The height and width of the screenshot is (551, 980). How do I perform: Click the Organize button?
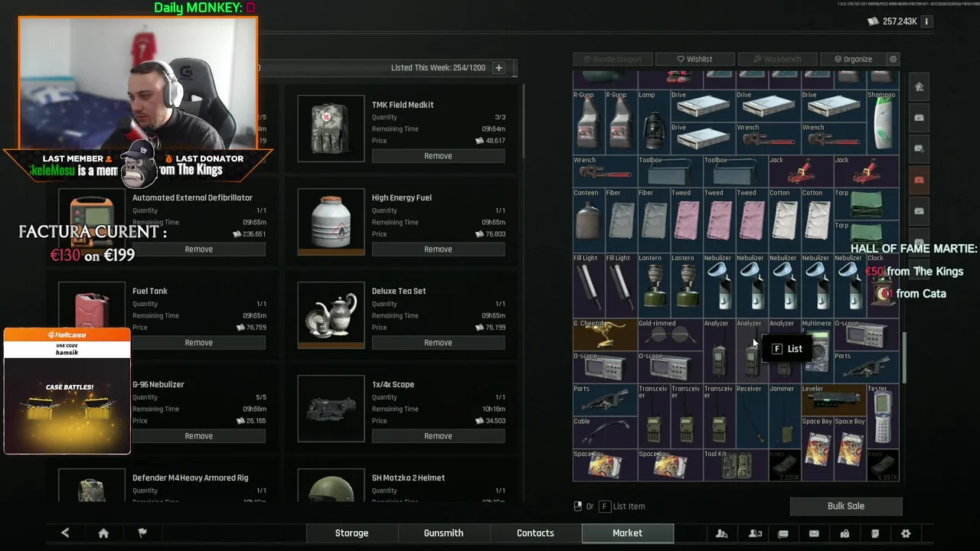(x=852, y=59)
